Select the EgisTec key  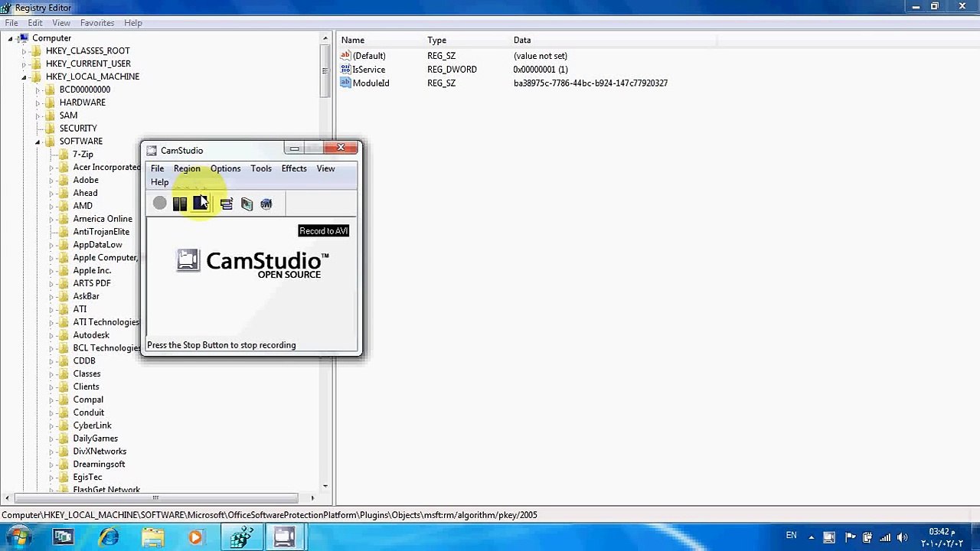87,478
